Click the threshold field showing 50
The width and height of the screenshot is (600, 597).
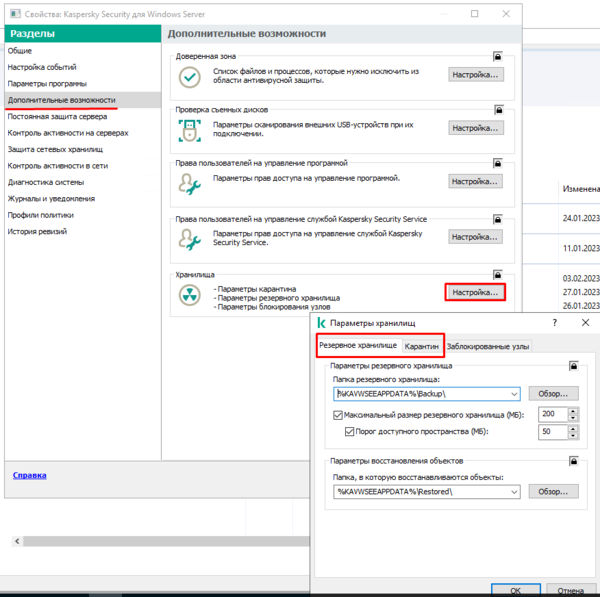coord(553,432)
